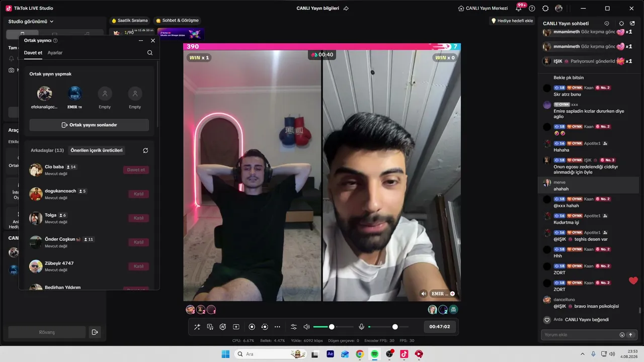Open the magic wand effects tool
The image size is (644, 362).
click(197, 327)
